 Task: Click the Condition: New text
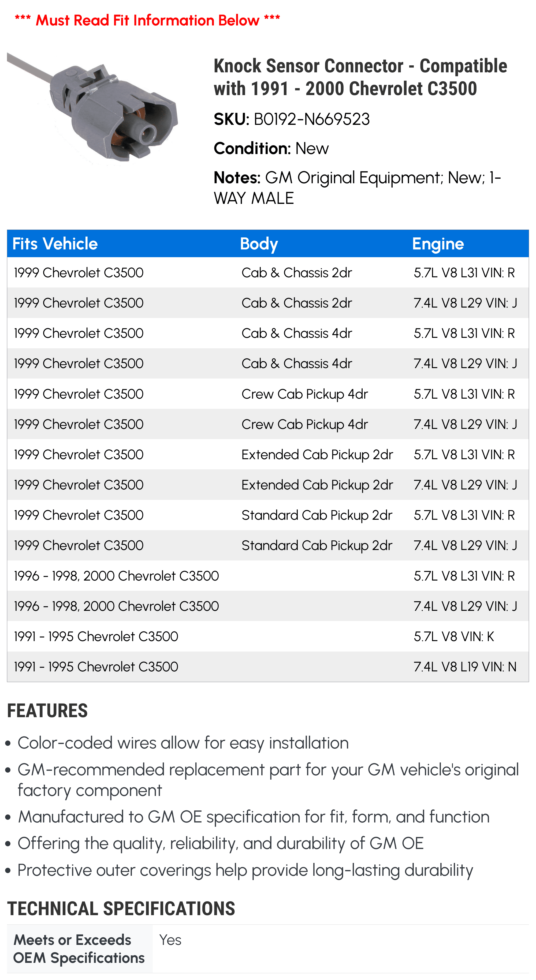click(271, 148)
